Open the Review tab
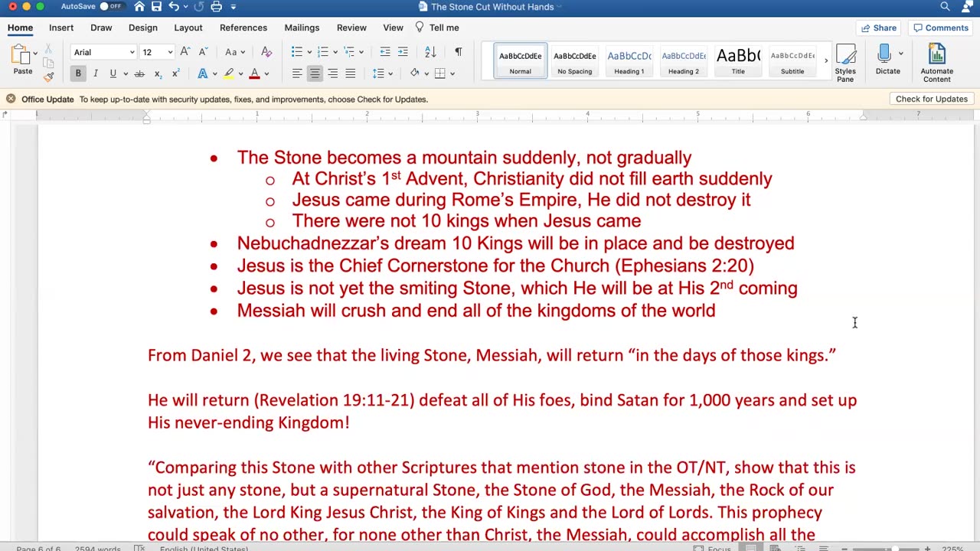This screenshot has height=551, width=980. click(351, 28)
